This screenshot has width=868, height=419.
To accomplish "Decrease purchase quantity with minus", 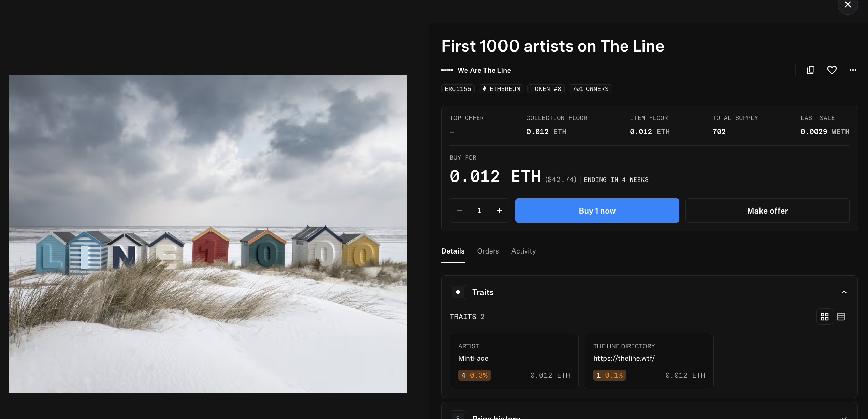I will click(x=459, y=211).
